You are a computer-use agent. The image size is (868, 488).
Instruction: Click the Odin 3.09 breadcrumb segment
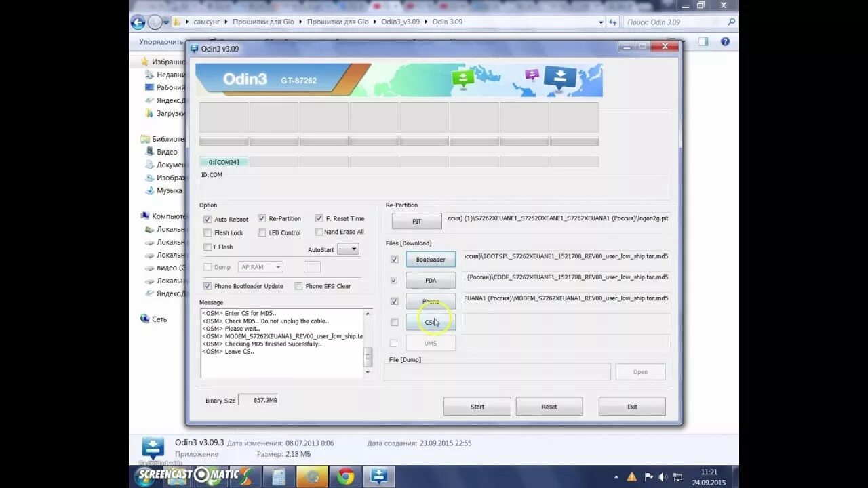[x=447, y=22]
